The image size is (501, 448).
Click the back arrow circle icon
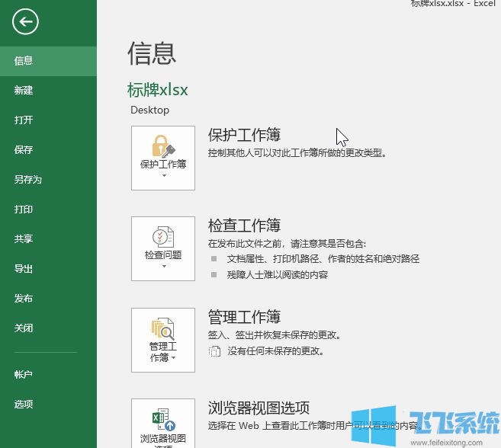pyautogui.click(x=25, y=22)
